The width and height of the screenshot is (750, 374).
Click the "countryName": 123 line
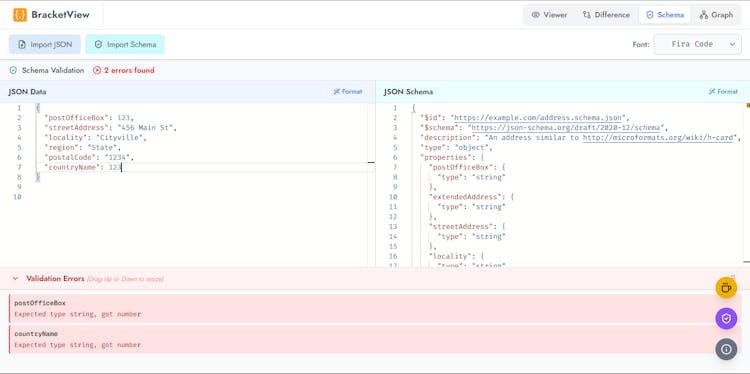[x=82, y=167]
